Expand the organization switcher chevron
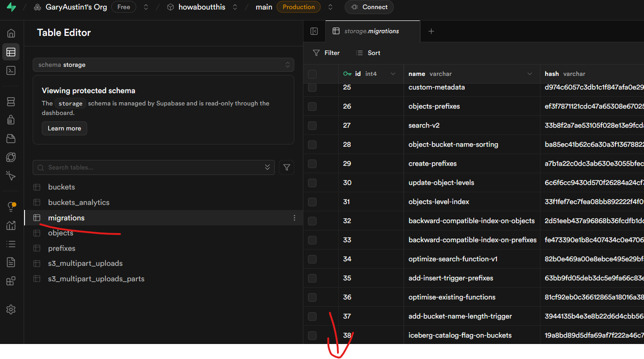Screen dimensions: 644x359 (x=146, y=7)
